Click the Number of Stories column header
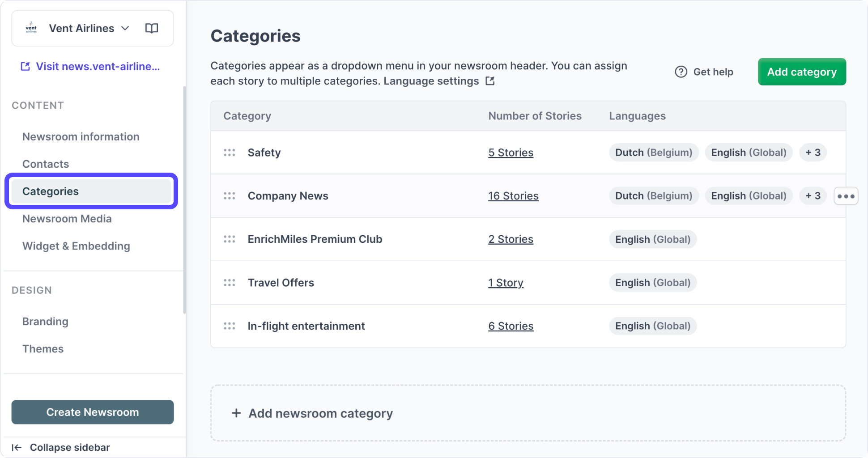868x458 pixels. pyautogui.click(x=535, y=116)
